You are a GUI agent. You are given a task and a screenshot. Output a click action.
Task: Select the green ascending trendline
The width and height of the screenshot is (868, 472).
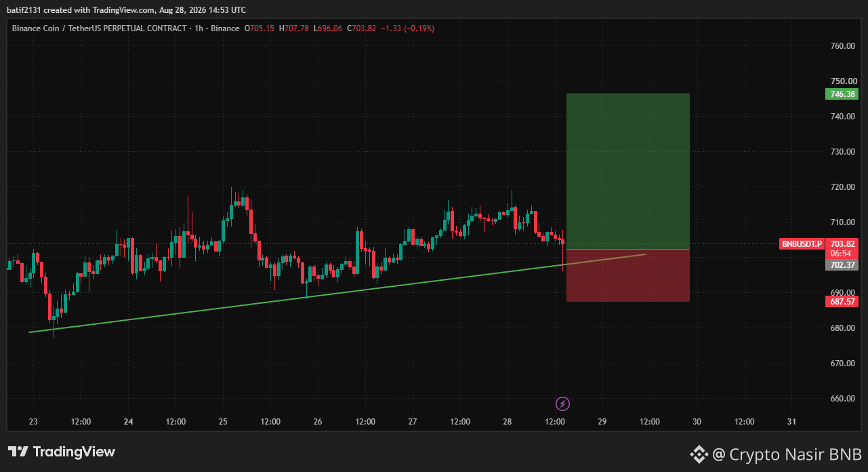(337, 294)
